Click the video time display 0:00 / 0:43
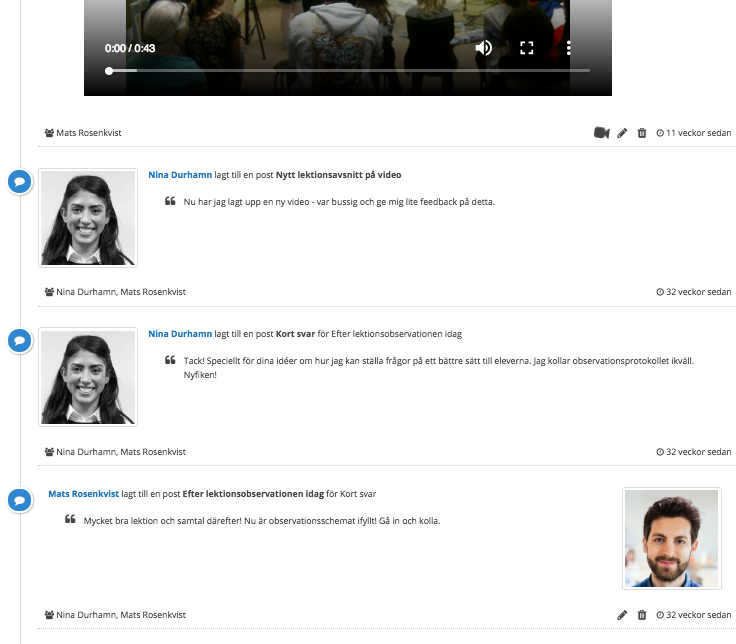The image size is (736, 644). (130, 48)
